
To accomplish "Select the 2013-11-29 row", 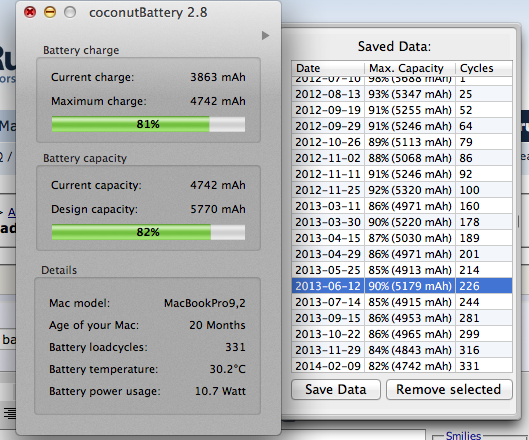I will point(402,350).
